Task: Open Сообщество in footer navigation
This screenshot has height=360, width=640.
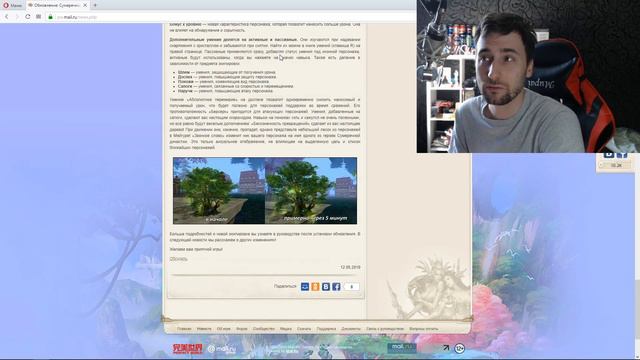Action: pyautogui.click(x=264, y=329)
